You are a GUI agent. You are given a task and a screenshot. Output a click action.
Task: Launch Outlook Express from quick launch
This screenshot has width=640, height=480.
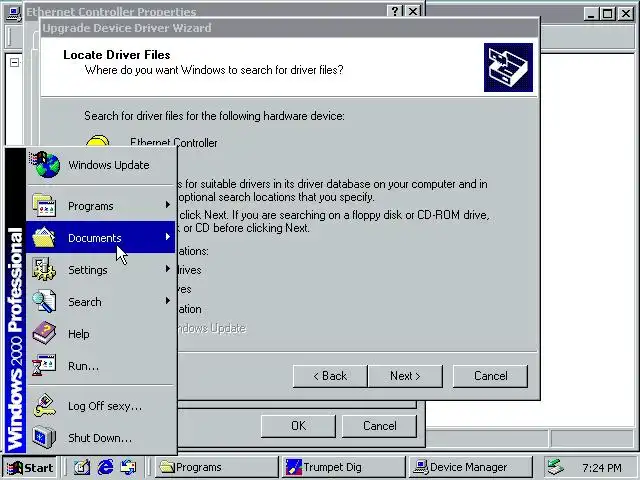[129, 467]
